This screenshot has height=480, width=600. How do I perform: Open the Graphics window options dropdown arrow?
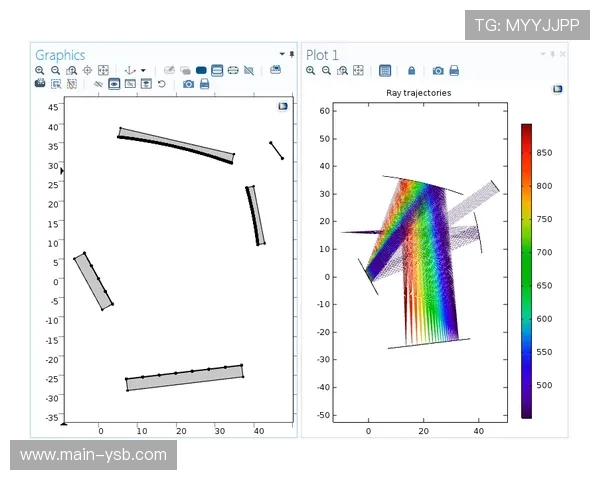point(281,54)
